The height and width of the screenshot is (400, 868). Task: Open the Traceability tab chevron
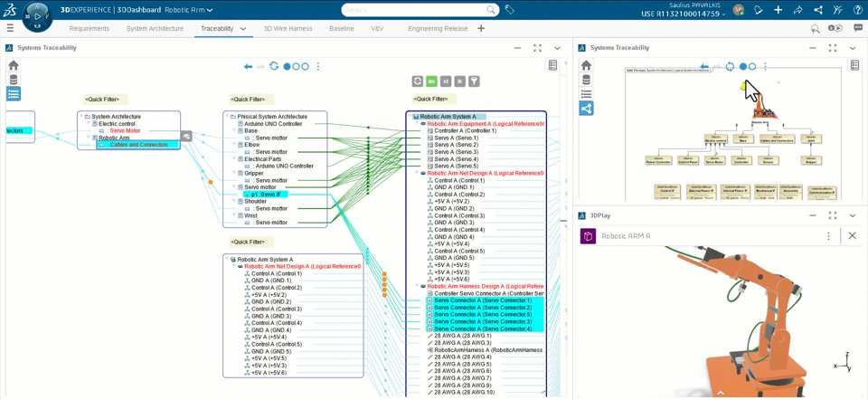pos(243,29)
